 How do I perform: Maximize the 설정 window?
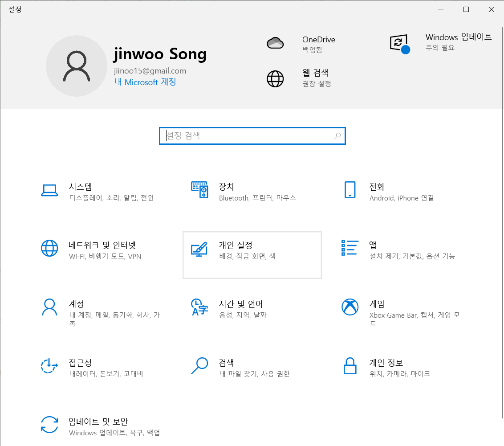(x=466, y=9)
